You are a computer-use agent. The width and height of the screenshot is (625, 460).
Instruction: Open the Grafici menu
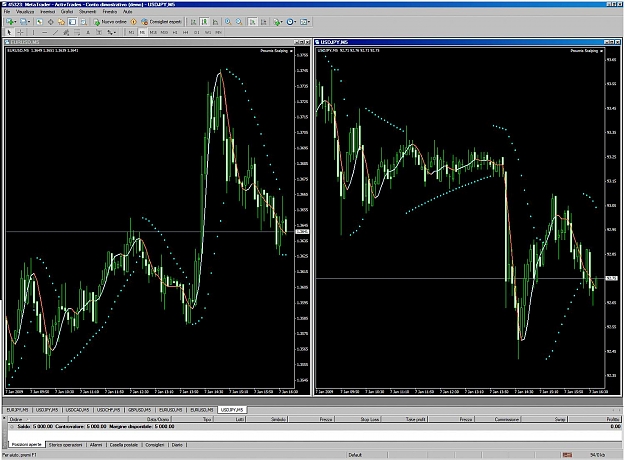[67, 12]
